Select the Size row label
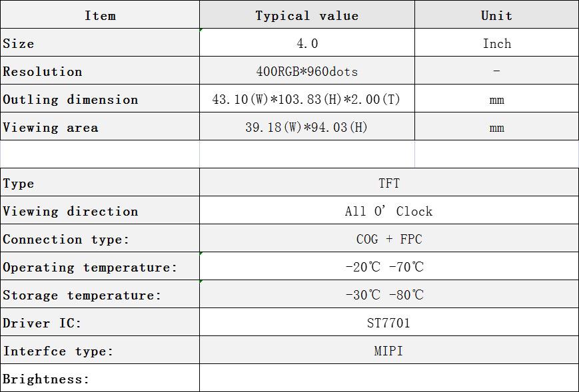The height and width of the screenshot is (392, 579). point(100,43)
